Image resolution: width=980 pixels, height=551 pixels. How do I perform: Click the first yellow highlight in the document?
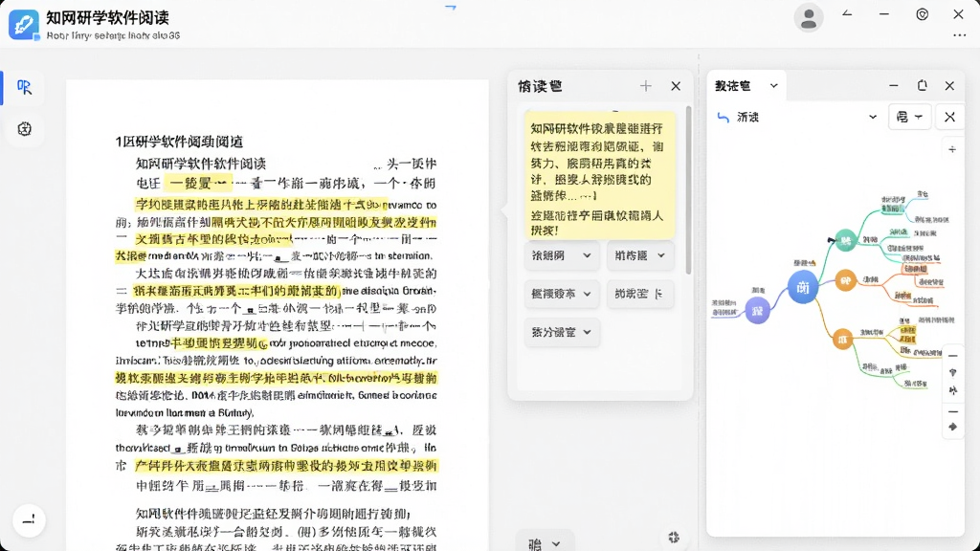(x=198, y=183)
